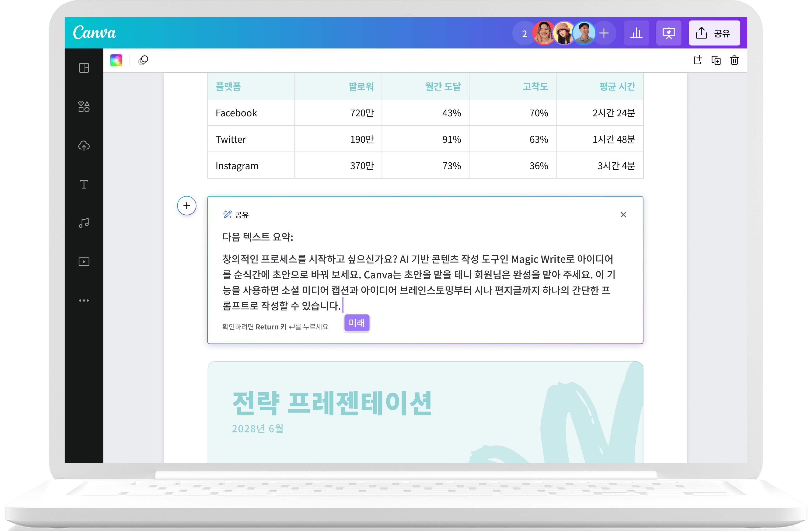Viewport: 812px width, 531px height.
Task: Open the transparency control in the toolbar
Action: coord(143,60)
